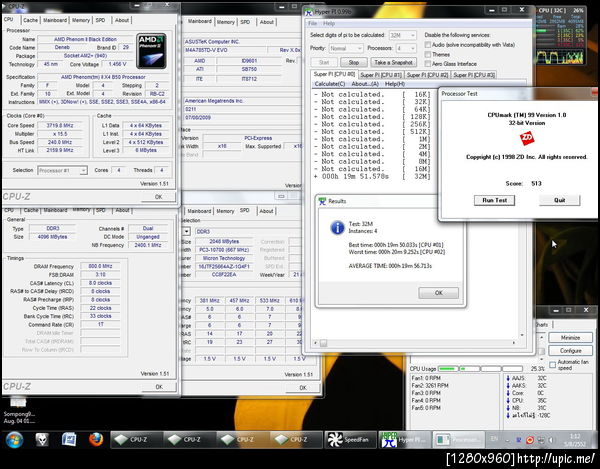Image resolution: width=600 pixels, height=469 pixels.
Task: Click the horizontal scrollbar in Hyper PI
Action: (415, 343)
